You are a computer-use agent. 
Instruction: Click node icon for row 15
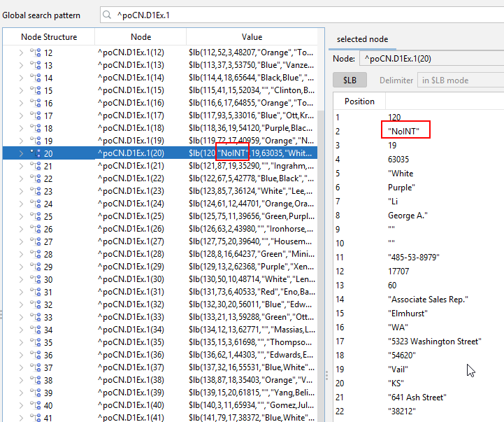[35, 90]
